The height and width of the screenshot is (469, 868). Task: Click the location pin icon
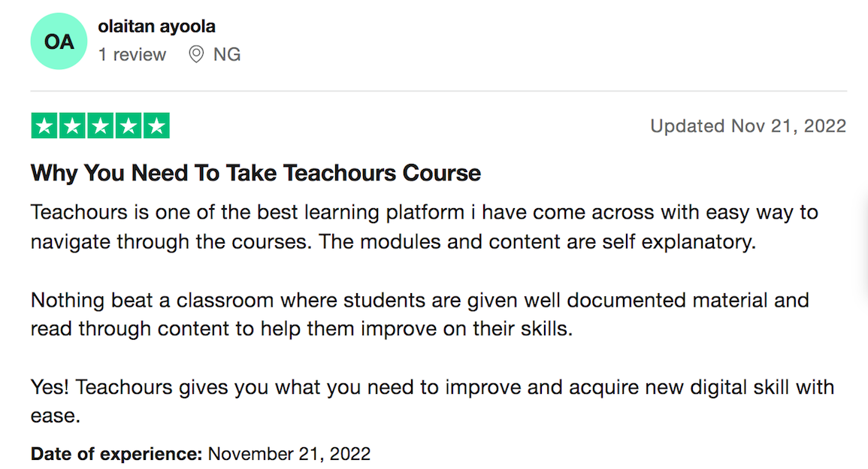[196, 54]
